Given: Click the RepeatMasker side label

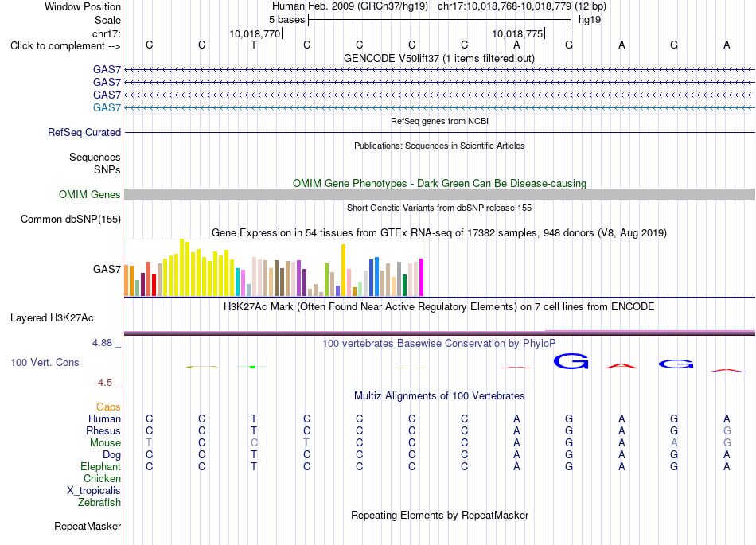Looking at the screenshot, I should tap(88, 526).
